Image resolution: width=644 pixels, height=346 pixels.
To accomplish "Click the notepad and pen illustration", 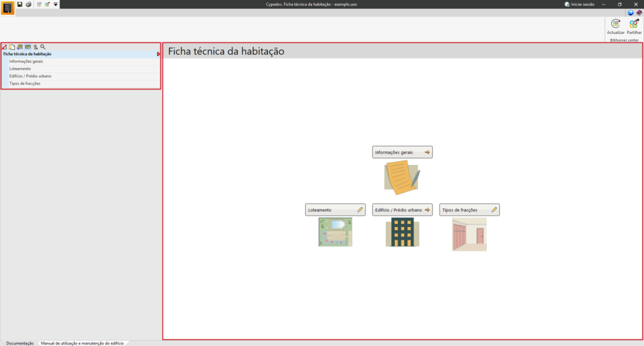I will (x=402, y=177).
